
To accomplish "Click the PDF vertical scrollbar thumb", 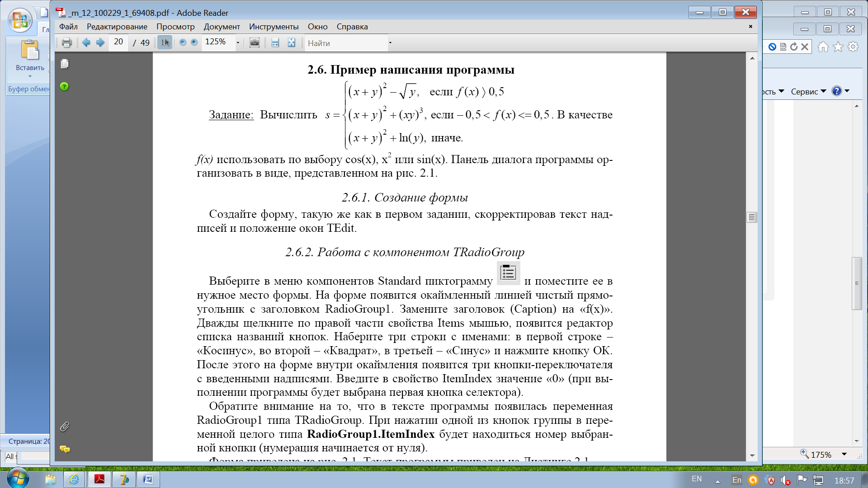I will 752,217.
